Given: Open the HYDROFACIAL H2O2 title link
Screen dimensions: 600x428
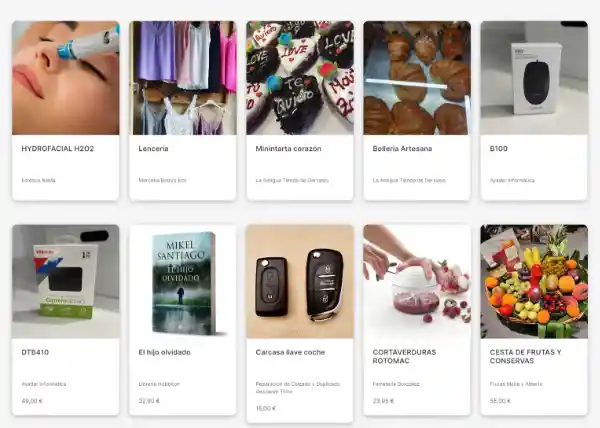Looking at the screenshot, I should click(x=58, y=149).
